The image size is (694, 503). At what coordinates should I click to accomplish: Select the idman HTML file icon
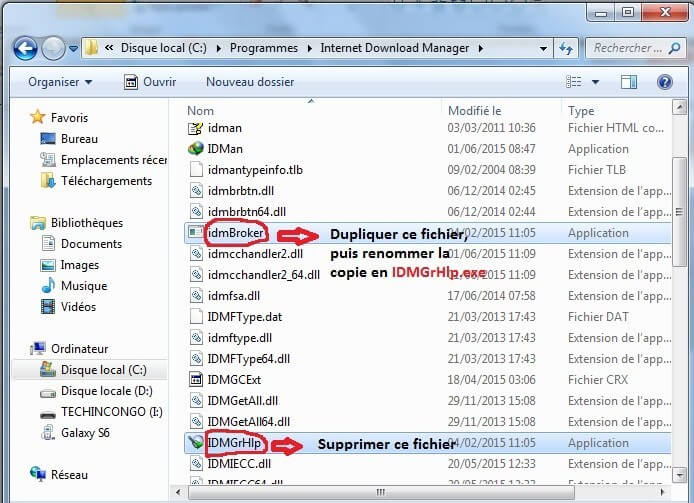pos(196,128)
